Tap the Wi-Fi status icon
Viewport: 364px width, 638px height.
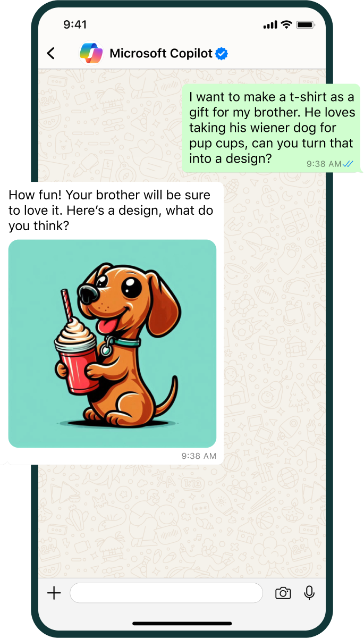click(x=286, y=24)
